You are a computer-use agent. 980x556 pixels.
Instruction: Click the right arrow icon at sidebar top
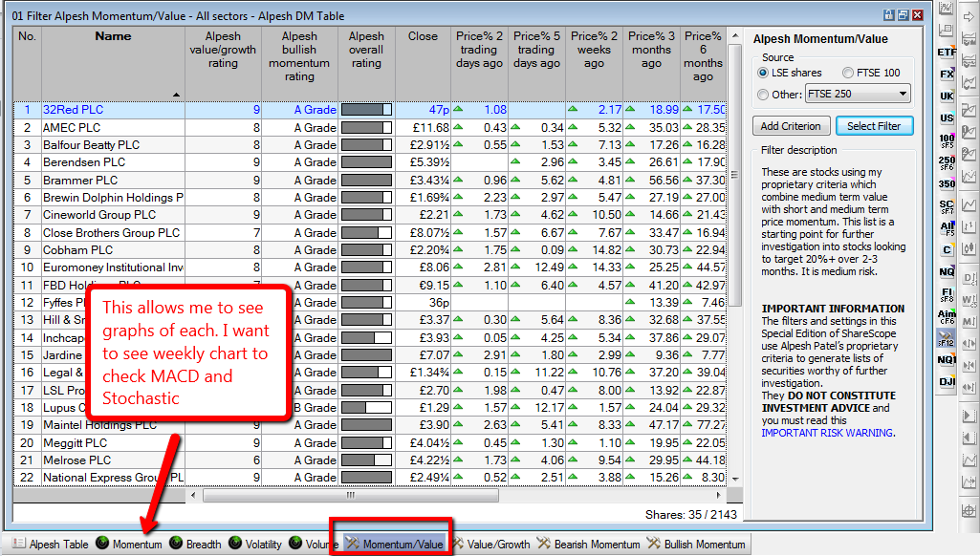pyautogui.click(x=969, y=17)
